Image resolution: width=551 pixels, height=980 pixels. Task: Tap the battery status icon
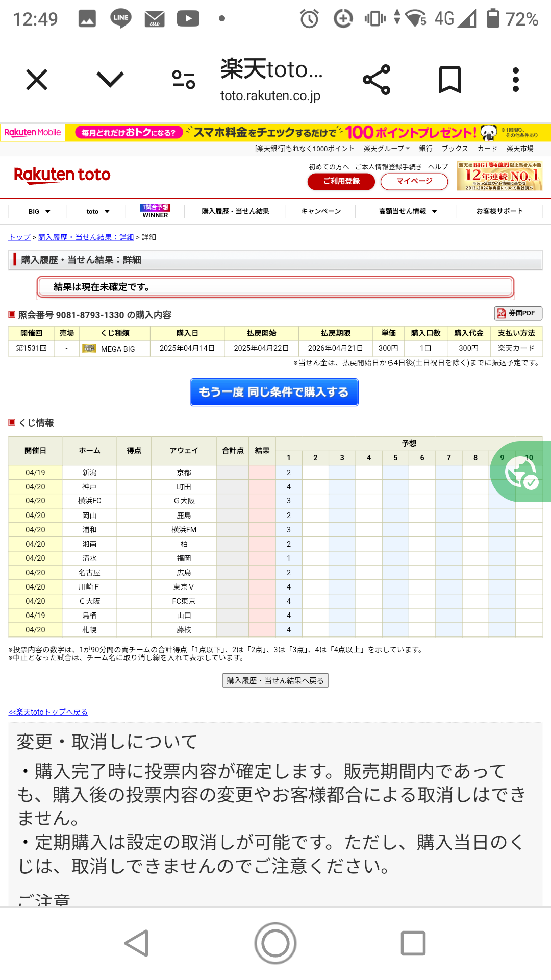(x=493, y=18)
